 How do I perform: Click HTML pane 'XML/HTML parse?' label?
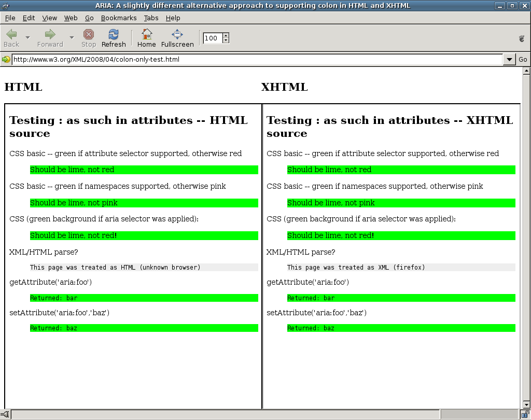click(x=44, y=253)
